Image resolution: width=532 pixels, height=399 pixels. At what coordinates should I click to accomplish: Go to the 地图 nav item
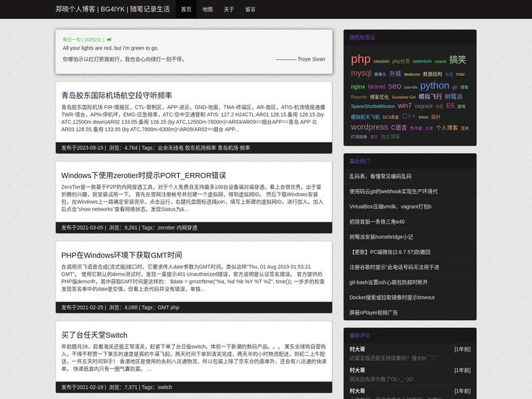(x=208, y=10)
